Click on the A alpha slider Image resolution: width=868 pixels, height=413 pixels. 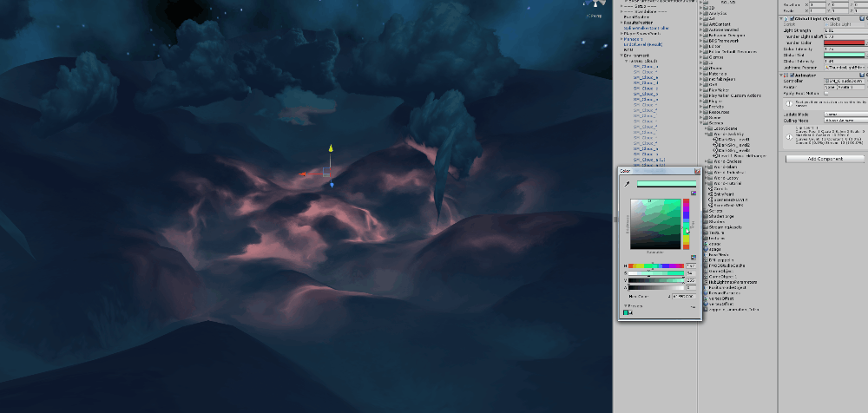point(656,288)
